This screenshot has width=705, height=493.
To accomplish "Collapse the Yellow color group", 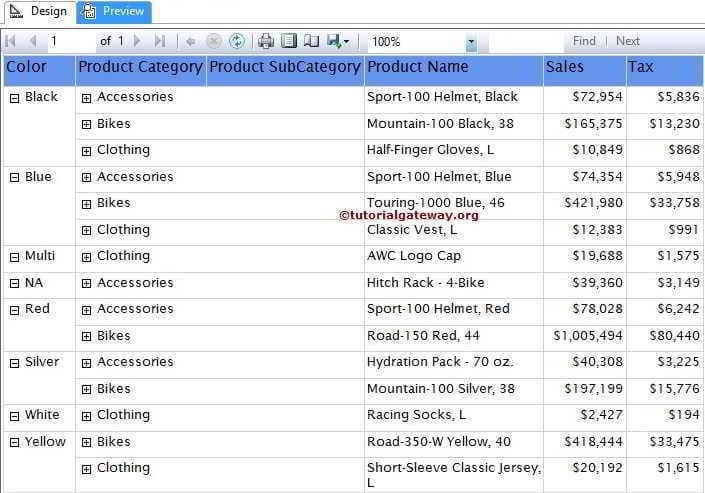I will (14, 443).
